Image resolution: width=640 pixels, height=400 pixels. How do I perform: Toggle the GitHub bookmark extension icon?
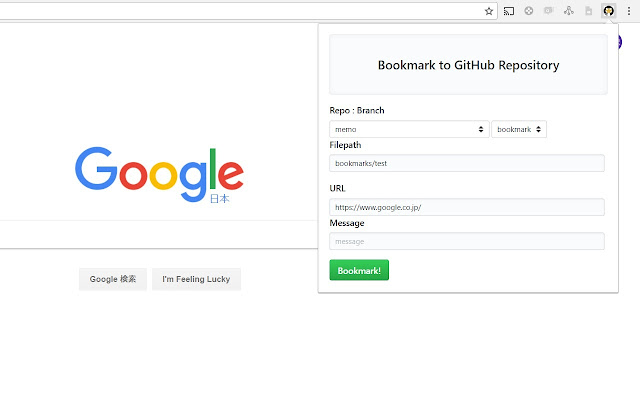point(609,11)
